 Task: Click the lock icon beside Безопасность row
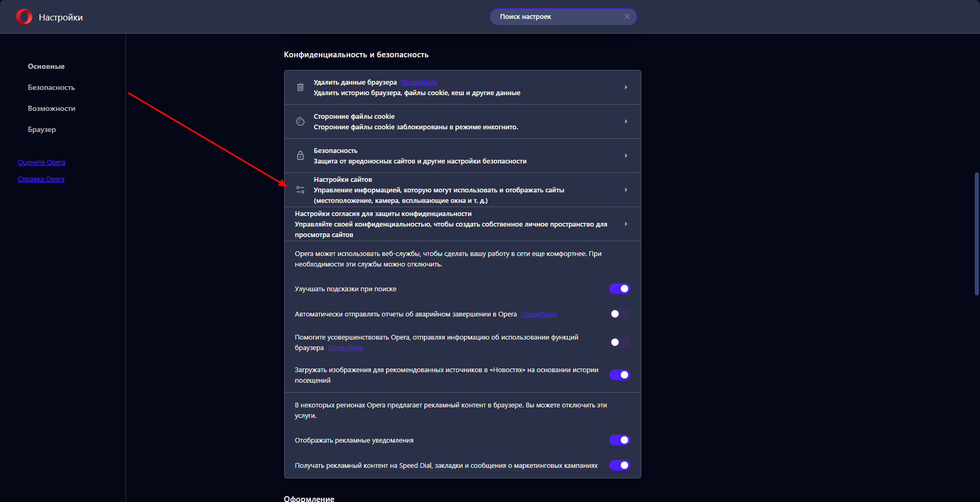pos(300,156)
